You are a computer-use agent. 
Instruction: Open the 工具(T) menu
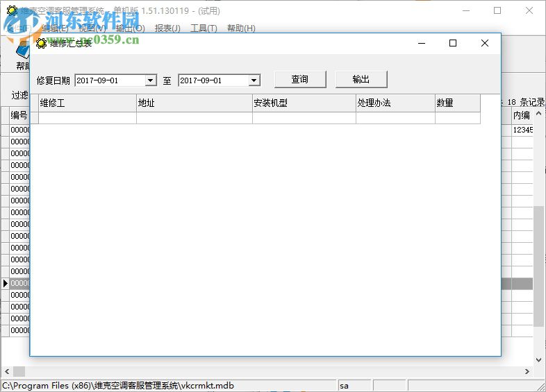(x=204, y=28)
